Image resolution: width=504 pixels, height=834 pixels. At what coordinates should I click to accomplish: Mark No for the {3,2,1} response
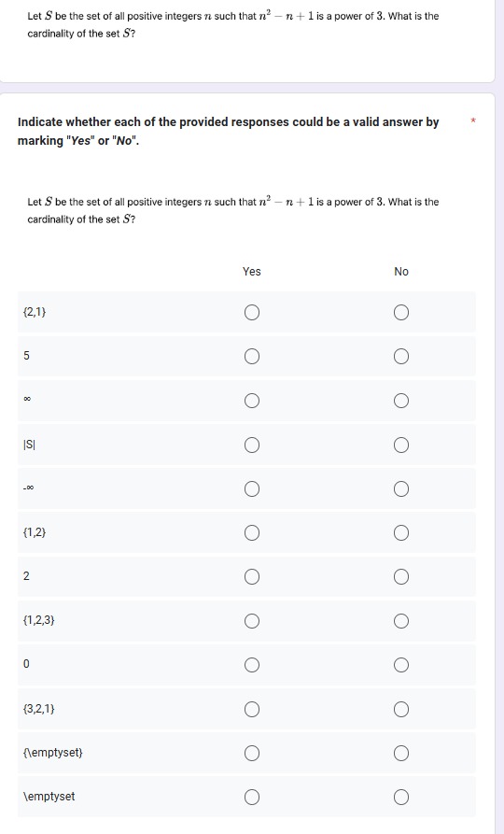click(x=401, y=710)
